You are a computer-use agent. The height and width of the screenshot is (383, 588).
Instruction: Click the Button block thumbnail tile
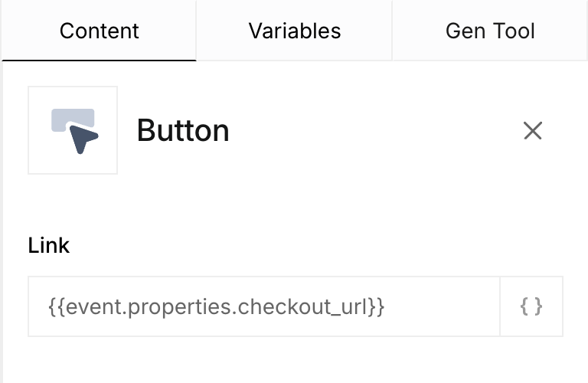[x=73, y=130]
